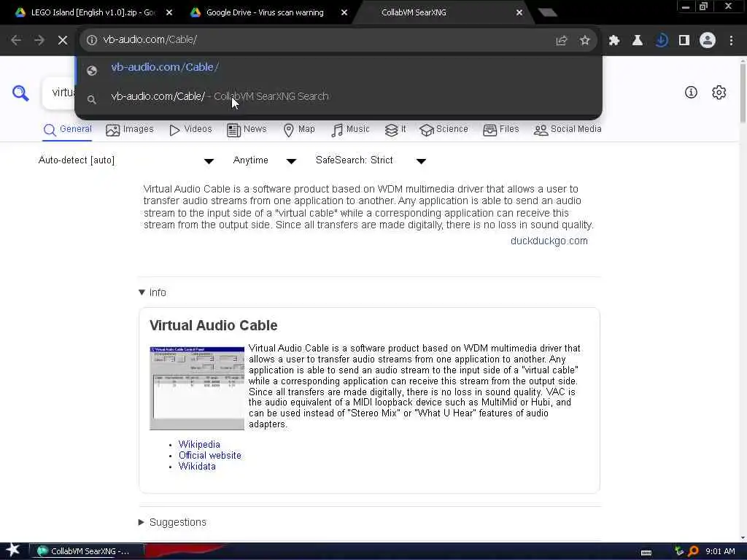The height and width of the screenshot is (560, 747).
Task: Click the Virtual Audio Cable heading
Action: coord(214,326)
